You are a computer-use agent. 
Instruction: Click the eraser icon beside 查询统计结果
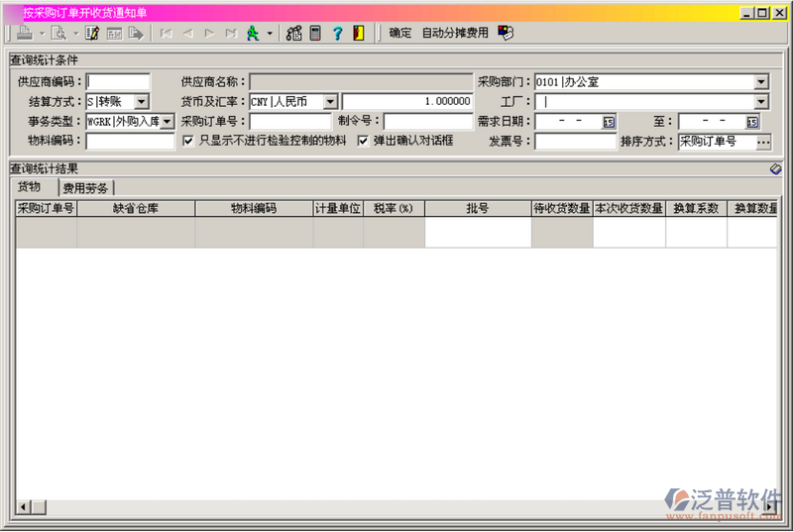pos(775,168)
